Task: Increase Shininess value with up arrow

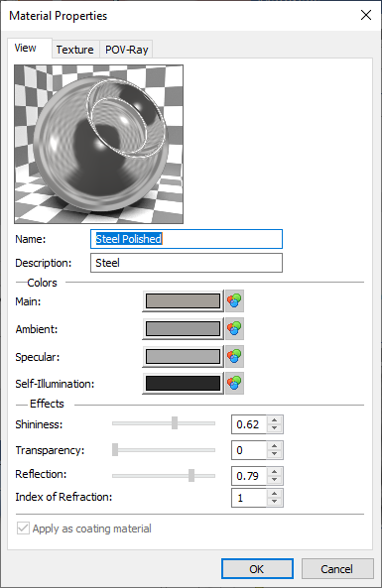Action: coord(275,420)
